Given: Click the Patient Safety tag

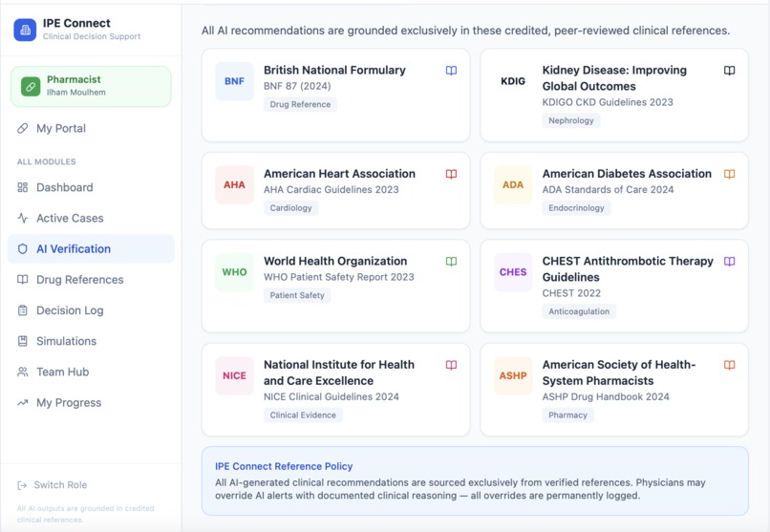Looking at the screenshot, I should (297, 295).
